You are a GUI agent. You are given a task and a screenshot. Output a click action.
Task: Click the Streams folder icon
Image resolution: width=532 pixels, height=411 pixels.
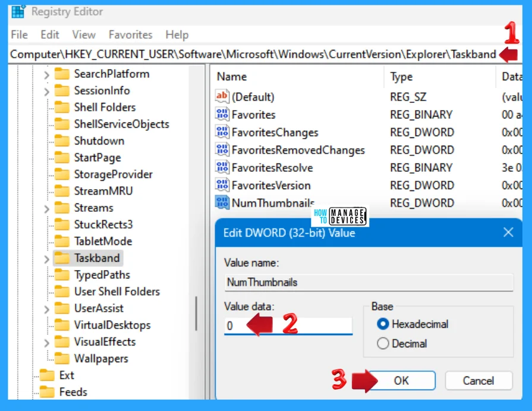point(62,208)
